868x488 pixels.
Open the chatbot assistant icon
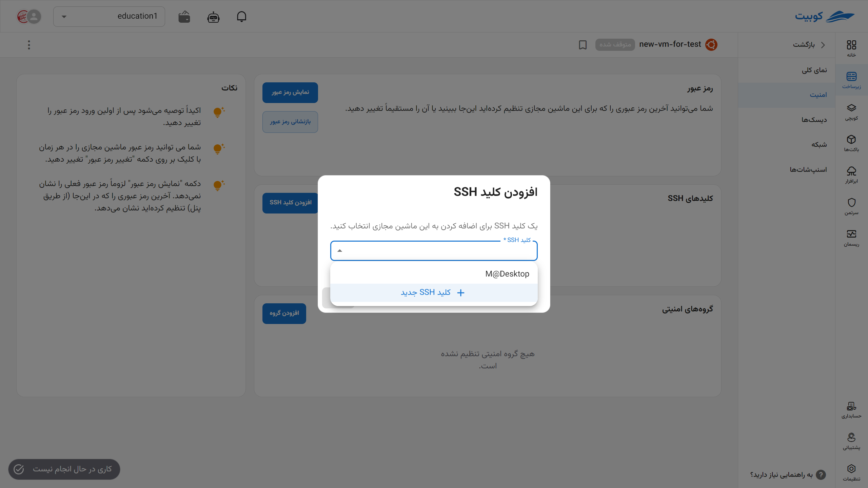coord(213,16)
